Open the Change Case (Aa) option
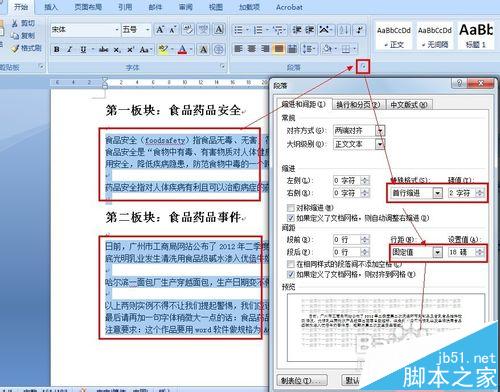The image size is (500, 392). (x=145, y=49)
